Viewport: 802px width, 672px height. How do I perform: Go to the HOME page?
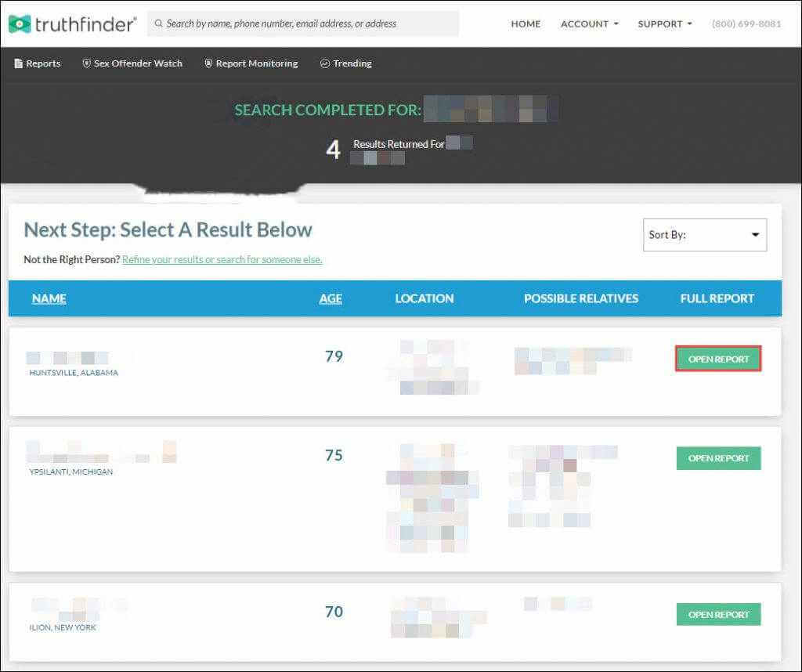[x=526, y=24]
